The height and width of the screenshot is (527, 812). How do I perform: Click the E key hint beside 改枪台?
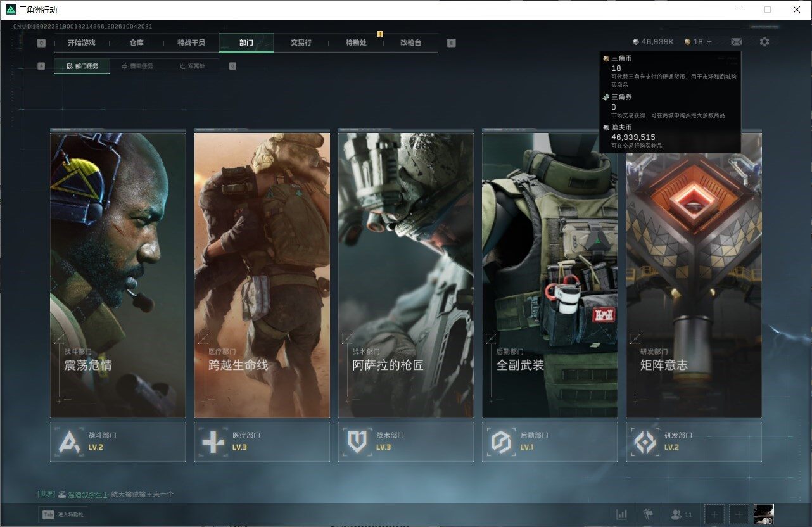point(451,43)
